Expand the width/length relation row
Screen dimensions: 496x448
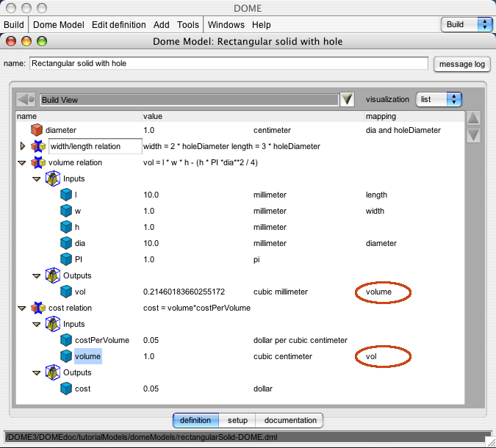tap(23, 146)
